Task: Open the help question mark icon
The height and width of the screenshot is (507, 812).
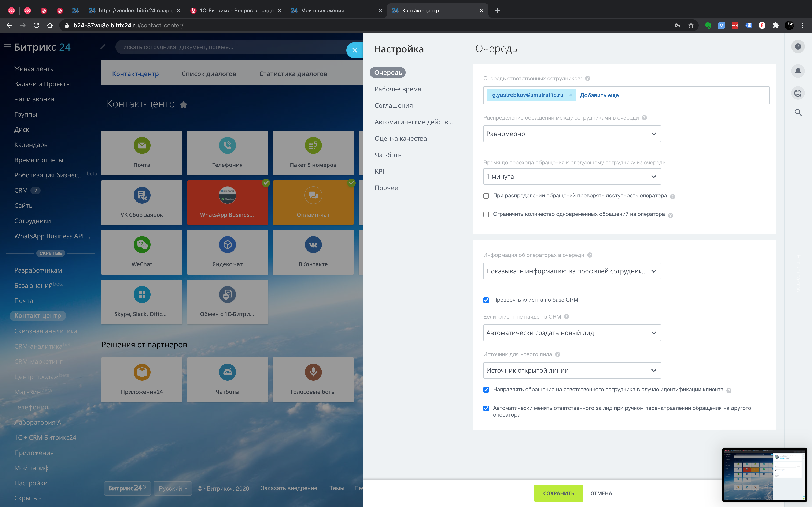Action: pyautogui.click(x=798, y=47)
